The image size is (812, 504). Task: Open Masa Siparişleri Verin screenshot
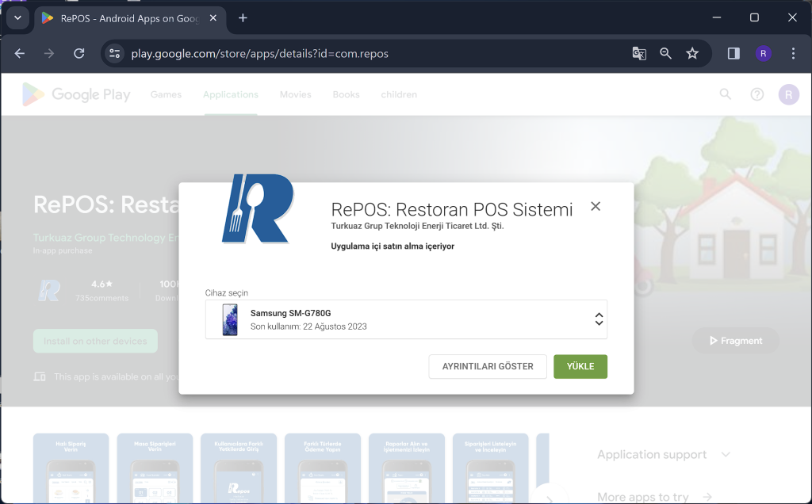[x=155, y=468]
